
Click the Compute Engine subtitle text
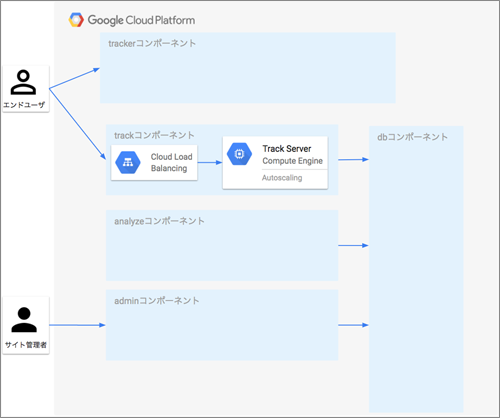pos(292,161)
